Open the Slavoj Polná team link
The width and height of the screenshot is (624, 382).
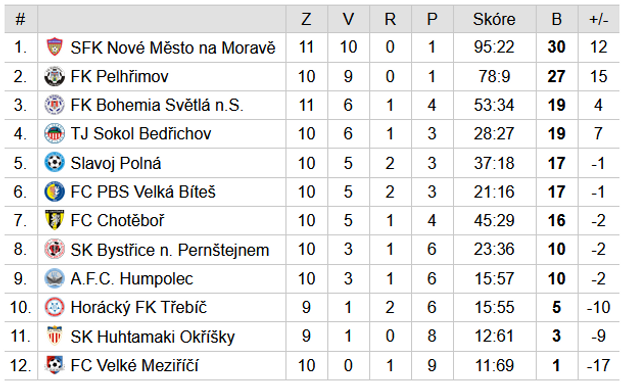coord(116,163)
